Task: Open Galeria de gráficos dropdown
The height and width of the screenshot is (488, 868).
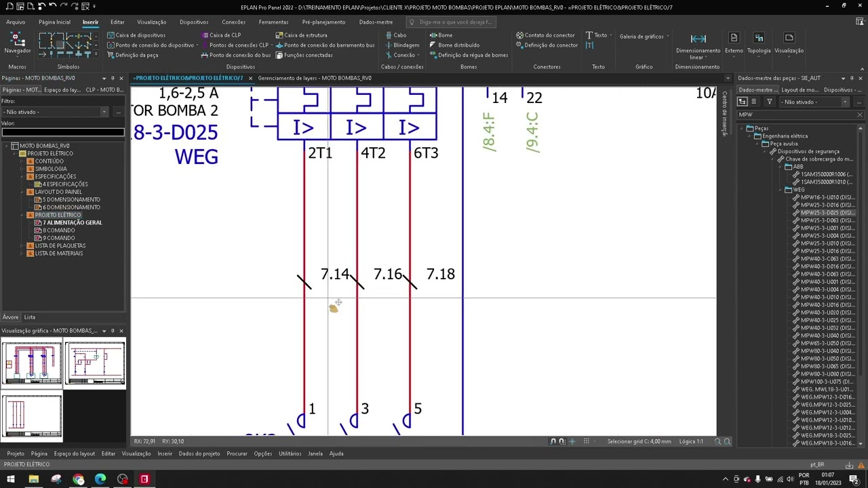Action: pyautogui.click(x=644, y=37)
